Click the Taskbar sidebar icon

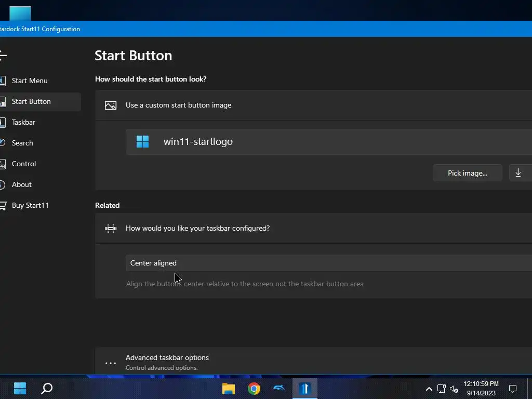pyautogui.click(x=3, y=122)
